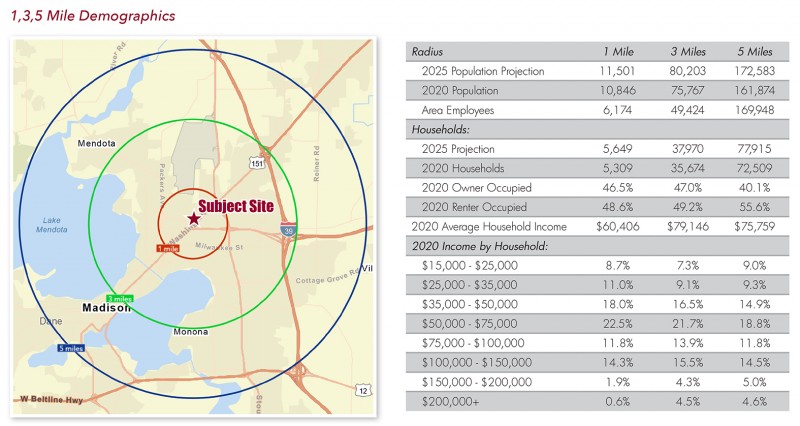Image resolution: width=800 pixels, height=426 pixels.
Task: Click the '$50,000 - $75,000' income bracket
Action: 469,323
